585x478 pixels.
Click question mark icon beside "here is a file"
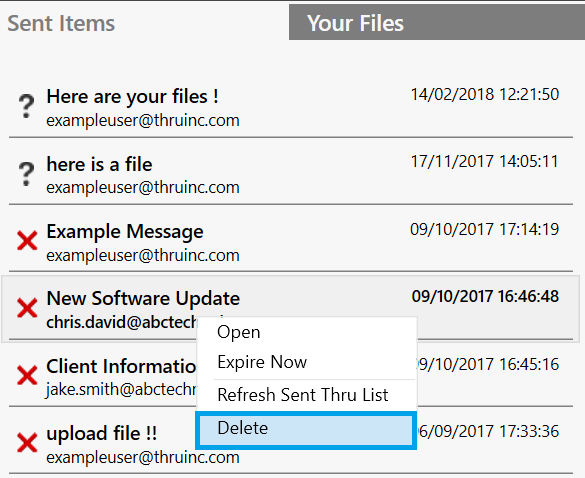coord(26,174)
